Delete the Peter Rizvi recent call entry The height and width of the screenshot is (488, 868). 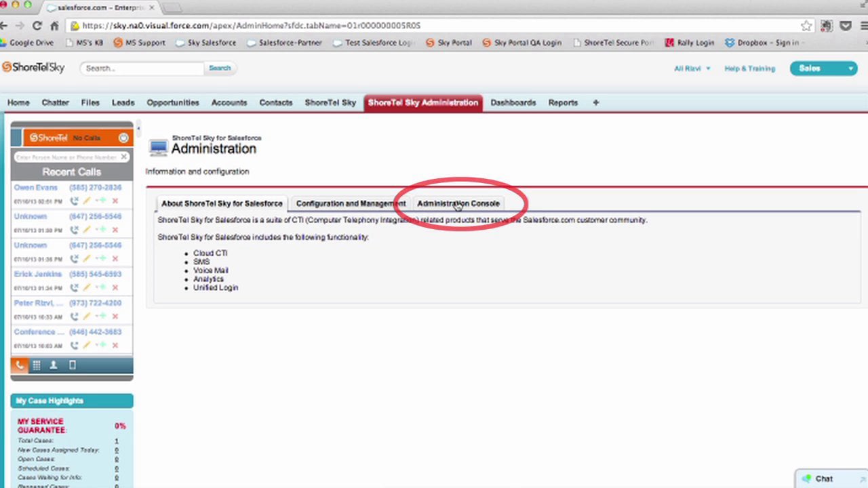click(115, 317)
